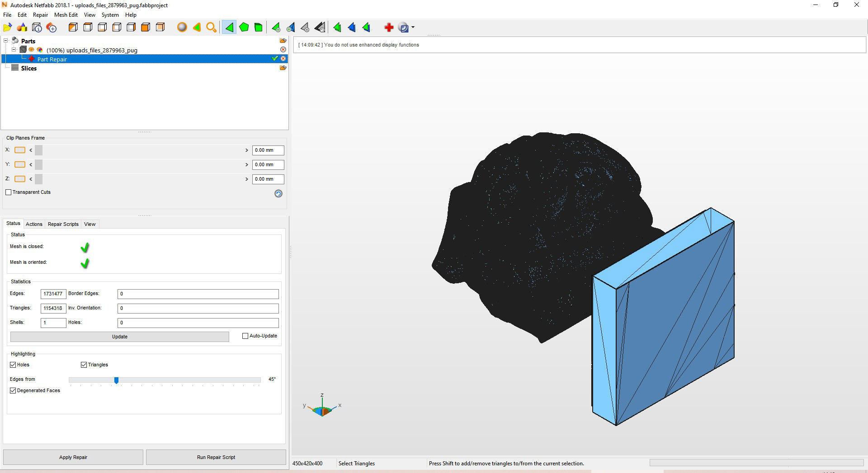This screenshot has height=473, width=868.
Task: Activate the green cube Select Shells tool
Action: (258, 28)
